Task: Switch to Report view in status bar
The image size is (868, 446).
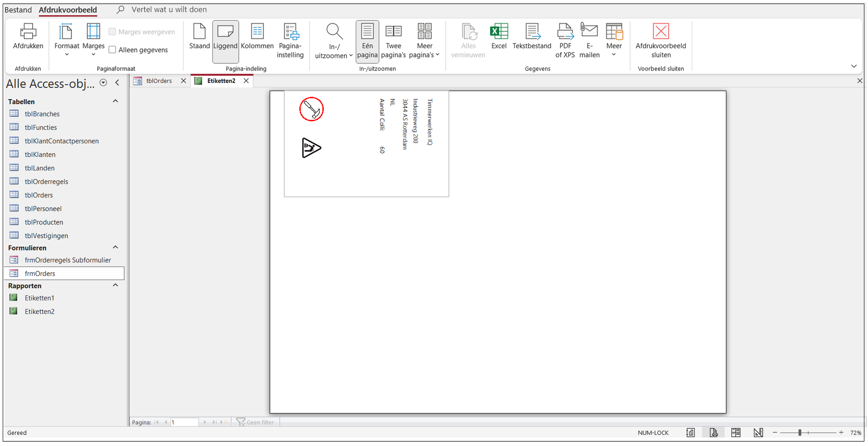Action: click(x=690, y=433)
